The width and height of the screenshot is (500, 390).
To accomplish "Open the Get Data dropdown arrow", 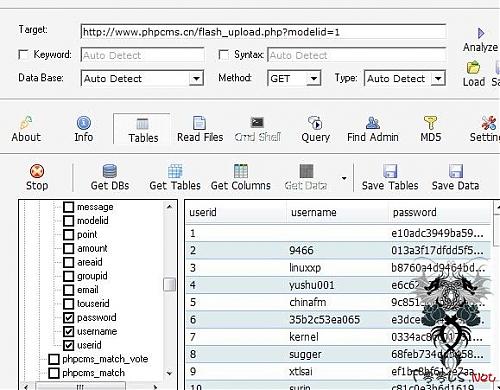I will tap(344, 178).
